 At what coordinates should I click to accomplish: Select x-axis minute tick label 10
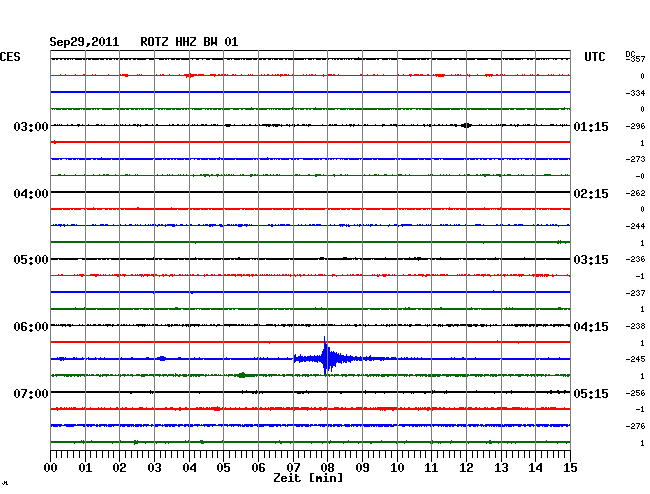click(397, 468)
